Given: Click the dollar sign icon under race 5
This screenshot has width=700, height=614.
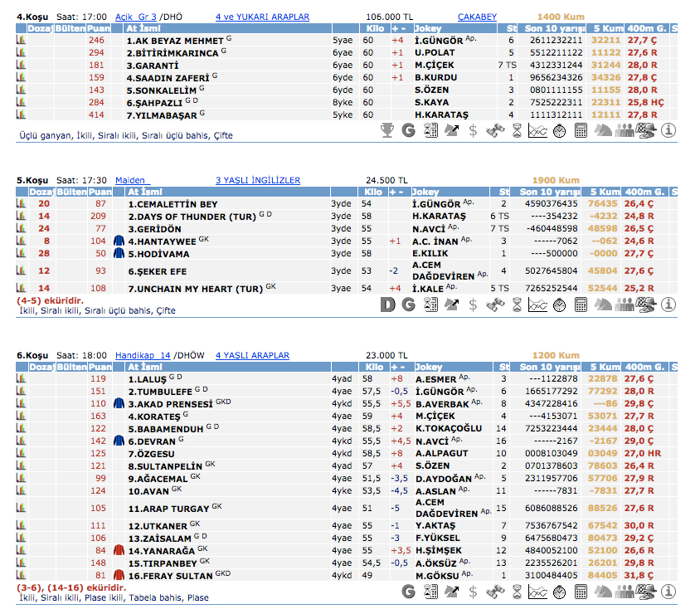Looking at the screenshot, I should [474, 305].
